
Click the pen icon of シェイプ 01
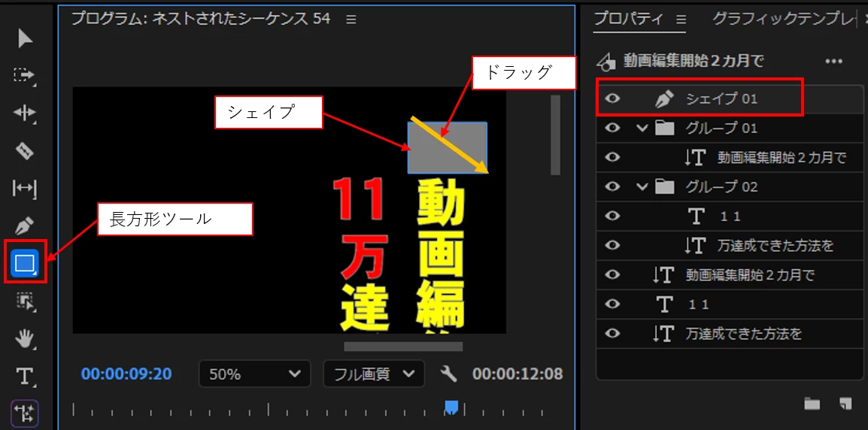[663, 99]
